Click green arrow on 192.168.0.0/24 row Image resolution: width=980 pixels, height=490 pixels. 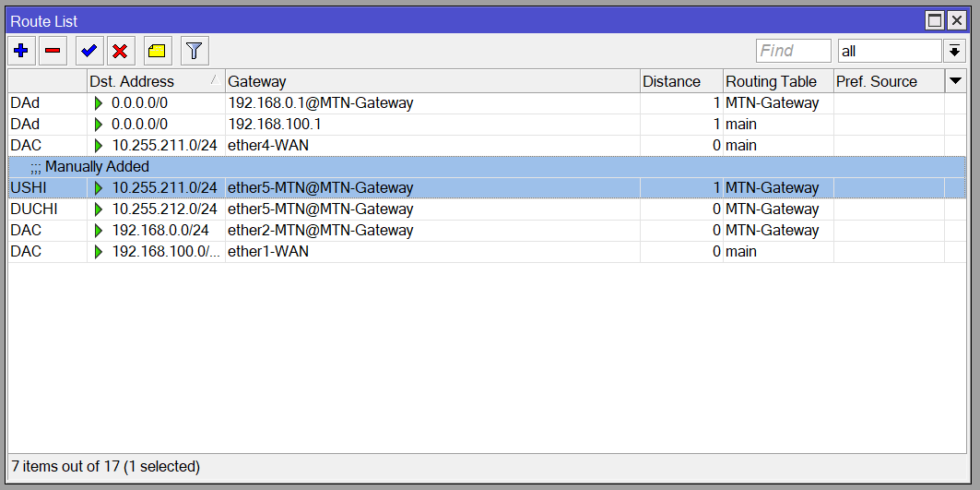click(x=98, y=231)
